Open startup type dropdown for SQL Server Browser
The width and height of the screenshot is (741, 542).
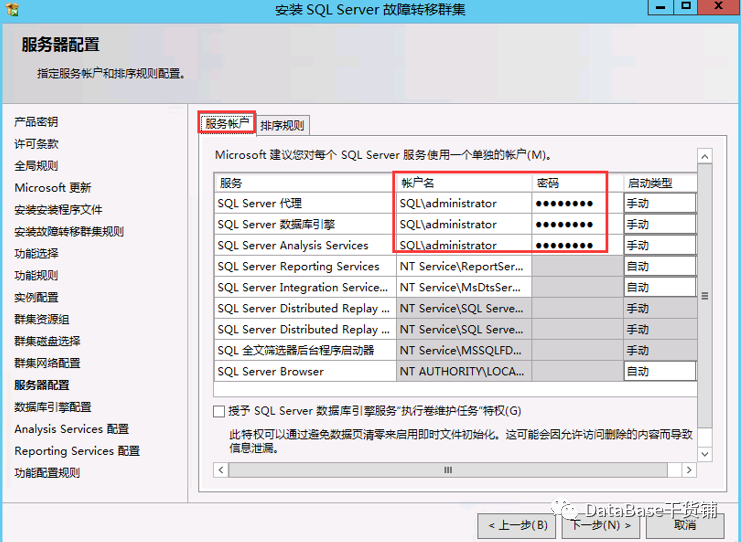tap(660, 371)
